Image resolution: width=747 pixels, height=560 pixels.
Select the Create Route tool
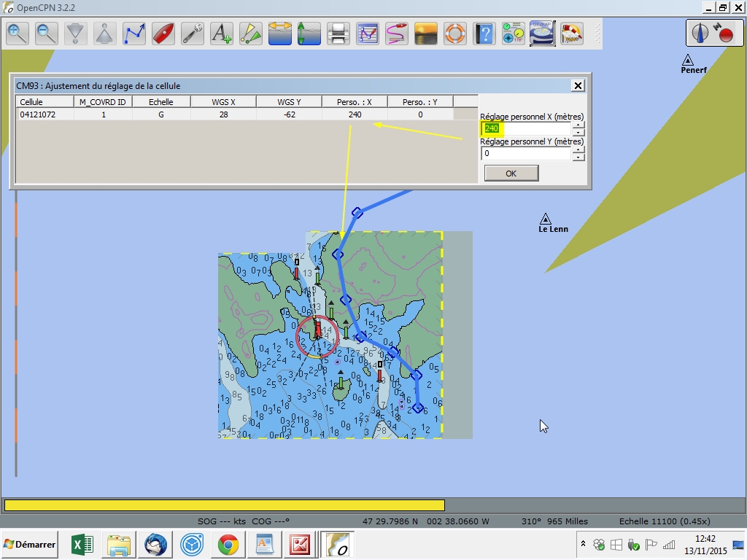(134, 34)
